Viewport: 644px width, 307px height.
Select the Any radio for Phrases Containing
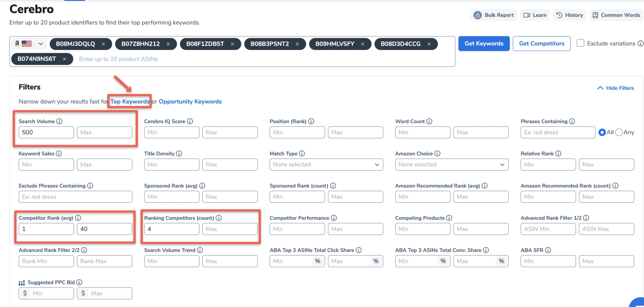(618, 132)
